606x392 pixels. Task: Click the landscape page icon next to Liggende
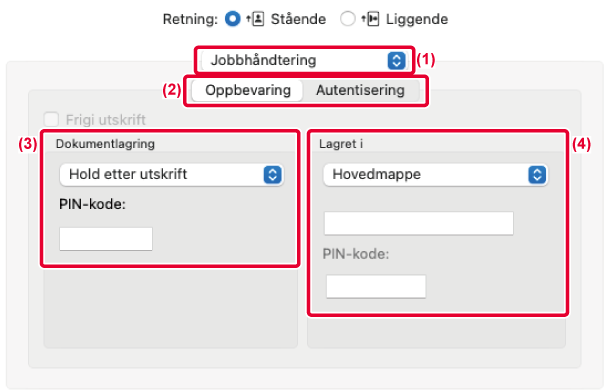(x=370, y=19)
